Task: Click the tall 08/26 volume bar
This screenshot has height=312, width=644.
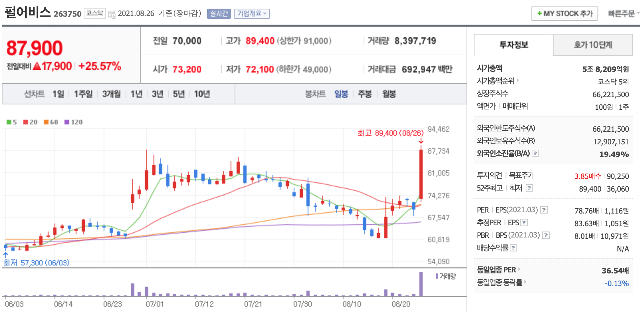Action: pyautogui.click(x=421, y=284)
